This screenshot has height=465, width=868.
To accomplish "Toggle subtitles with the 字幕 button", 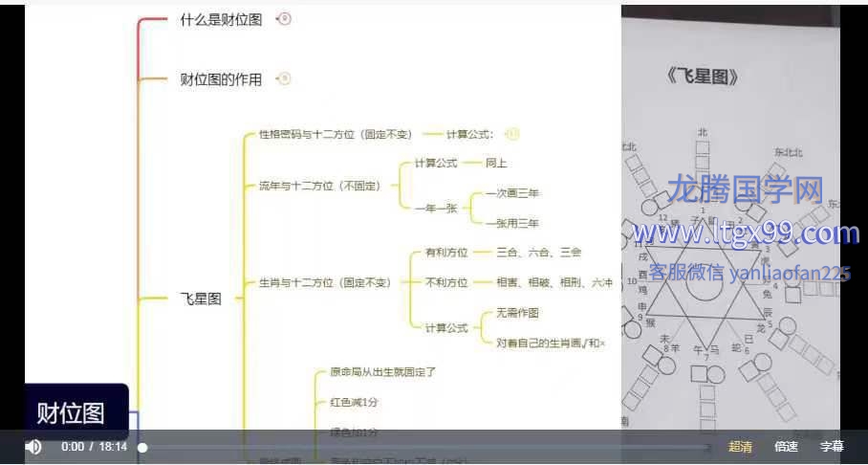I will pos(832,447).
